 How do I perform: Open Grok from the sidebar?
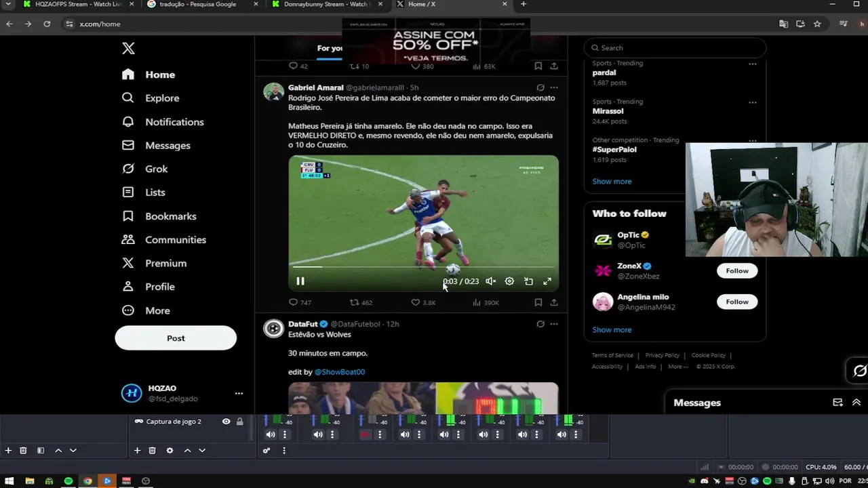point(145,169)
